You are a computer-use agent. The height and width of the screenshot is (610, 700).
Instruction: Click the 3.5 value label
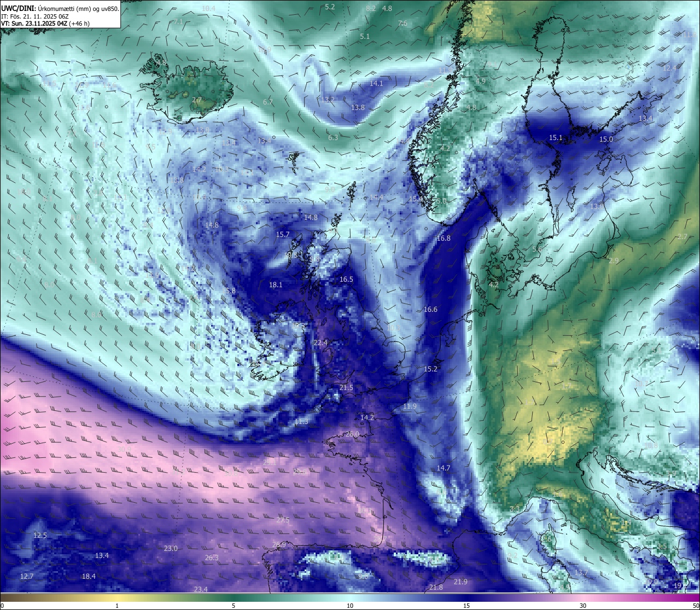(662, 546)
